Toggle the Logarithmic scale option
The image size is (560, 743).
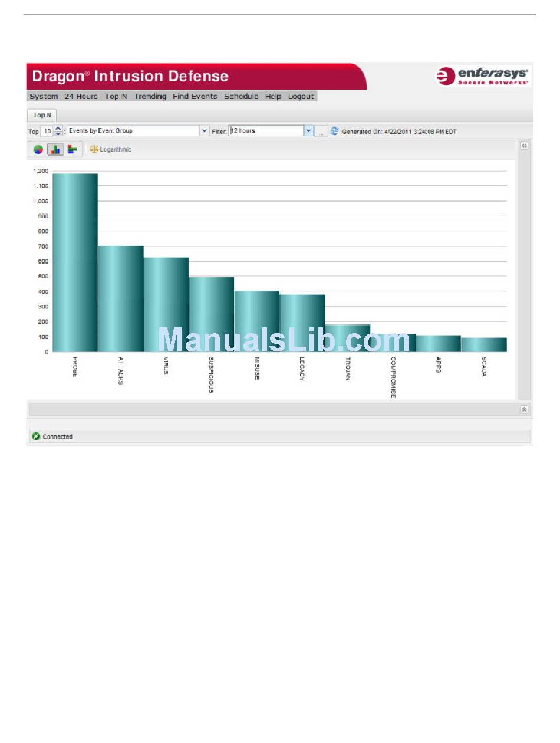[x=111, y=149]
